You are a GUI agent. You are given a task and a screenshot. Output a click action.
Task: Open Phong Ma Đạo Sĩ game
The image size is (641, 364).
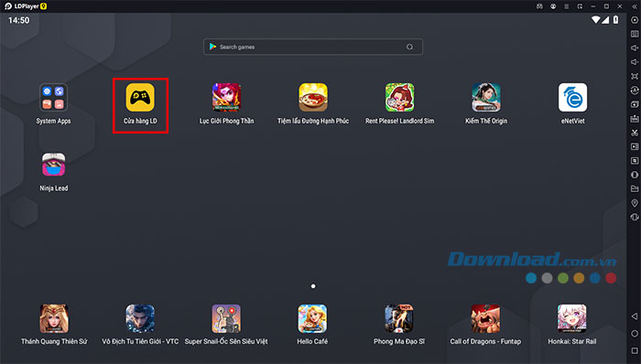coord(399,318)
